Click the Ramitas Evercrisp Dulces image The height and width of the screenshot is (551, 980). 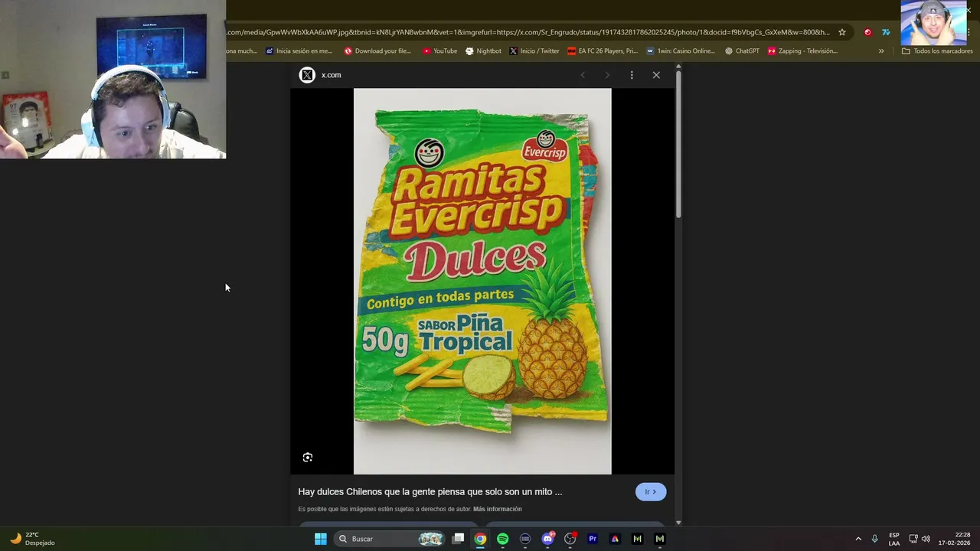click(x=482, y=281)
